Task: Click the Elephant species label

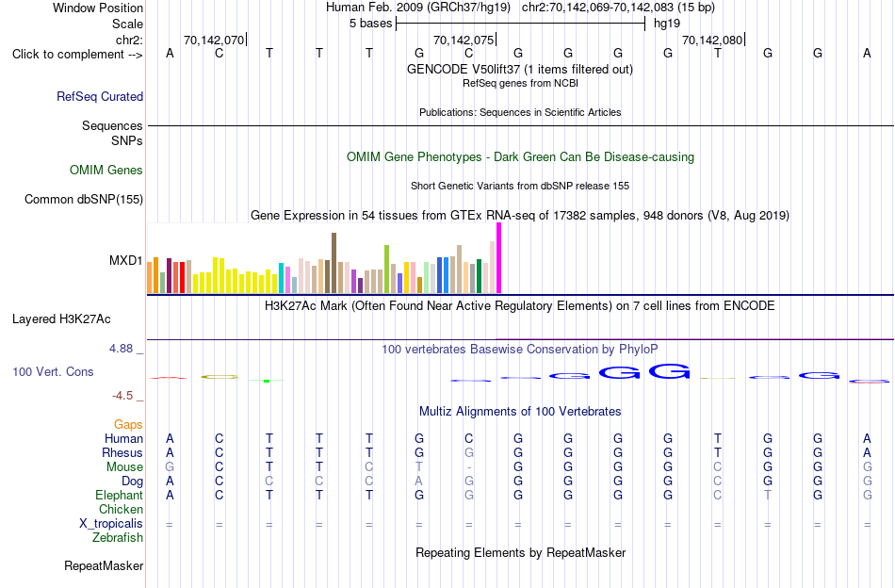Action: 120,495
